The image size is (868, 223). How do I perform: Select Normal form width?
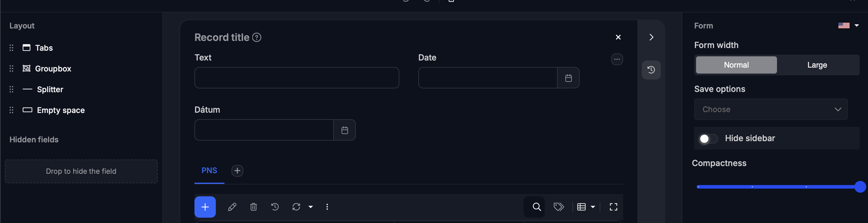(x=736, y=65)
